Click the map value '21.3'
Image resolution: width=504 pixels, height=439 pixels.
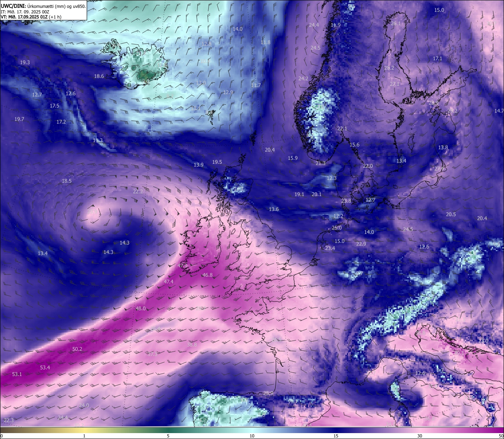point(321,163)
